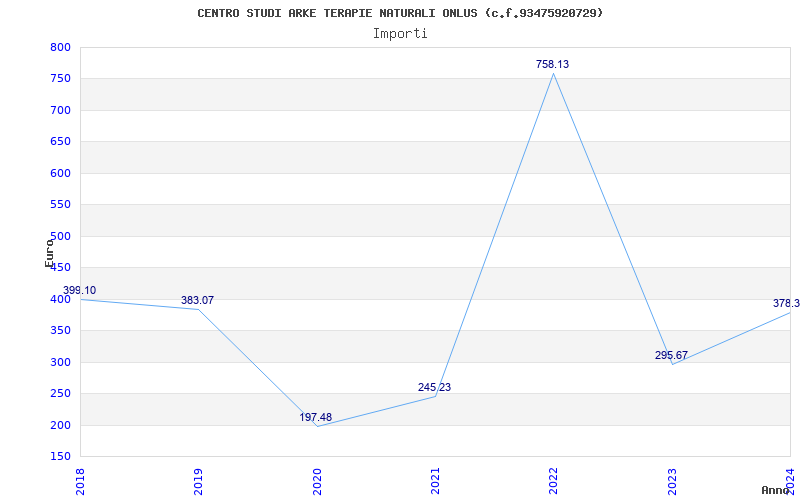The width and height of the screenshot is (800, 500).
Task: Select the 245.23 data label
Action: pyautogui.click(x=434, y=387)
